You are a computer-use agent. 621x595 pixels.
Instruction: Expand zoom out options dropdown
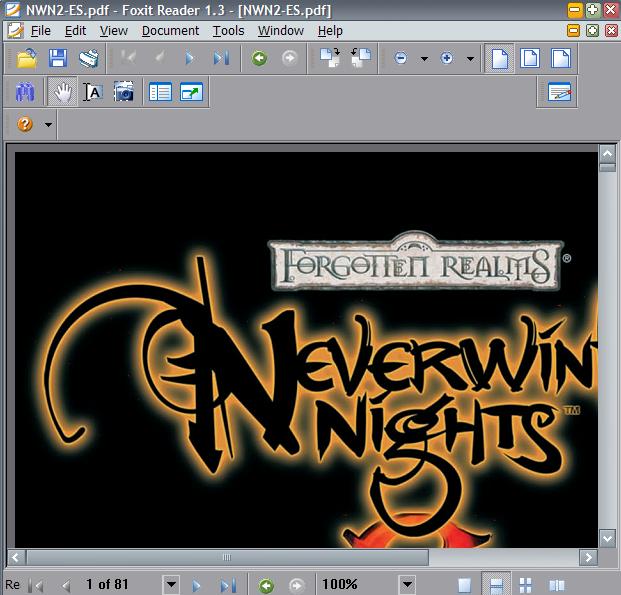pos(424,59)
